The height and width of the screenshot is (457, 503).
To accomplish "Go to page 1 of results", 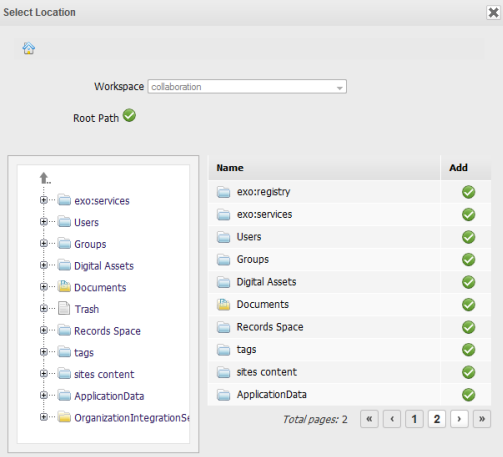I will pyautogui.click(x=414, y=419).
